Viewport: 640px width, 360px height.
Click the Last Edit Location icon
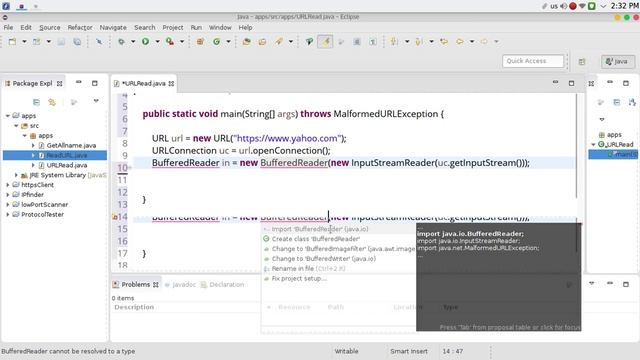444,42
